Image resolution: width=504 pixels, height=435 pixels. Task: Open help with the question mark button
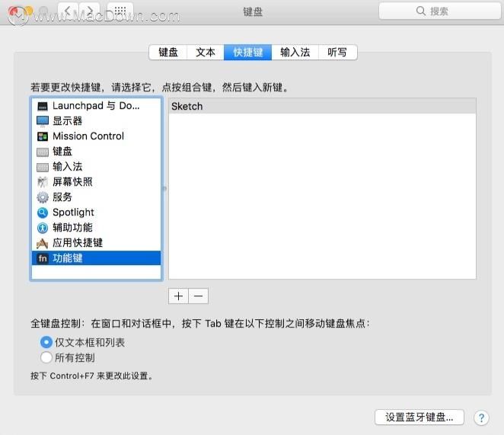pos(481,417)
